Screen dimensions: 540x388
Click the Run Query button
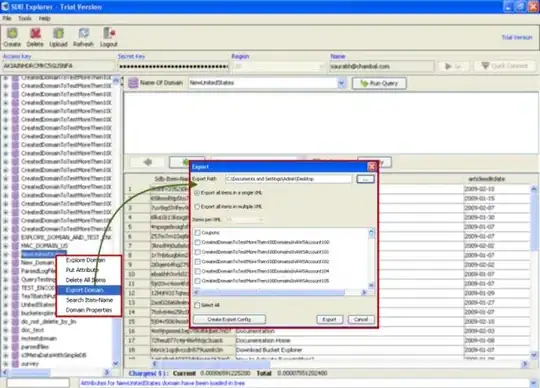coord(379,83)
